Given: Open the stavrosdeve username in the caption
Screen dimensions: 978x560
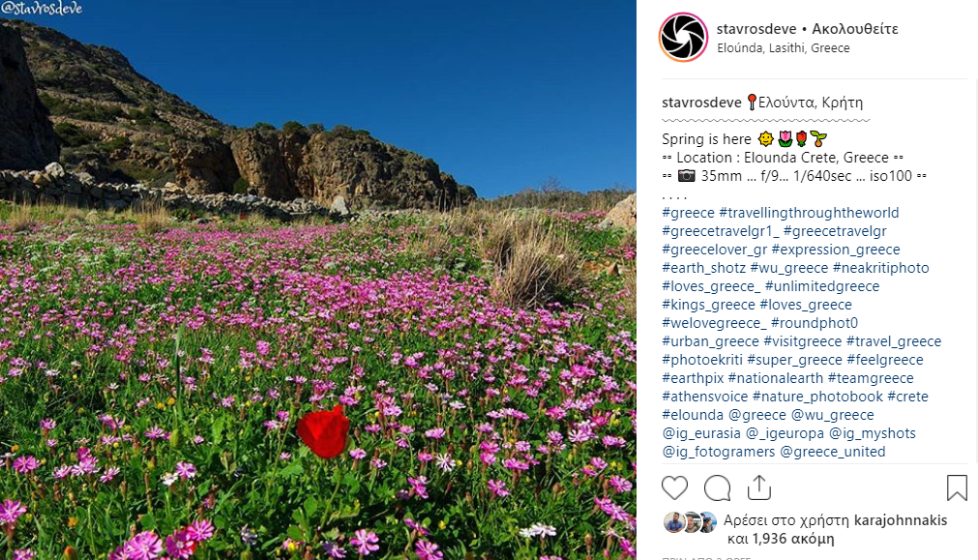Looking at the screenshot, I should pyautogui.click(x=701, y=103).
